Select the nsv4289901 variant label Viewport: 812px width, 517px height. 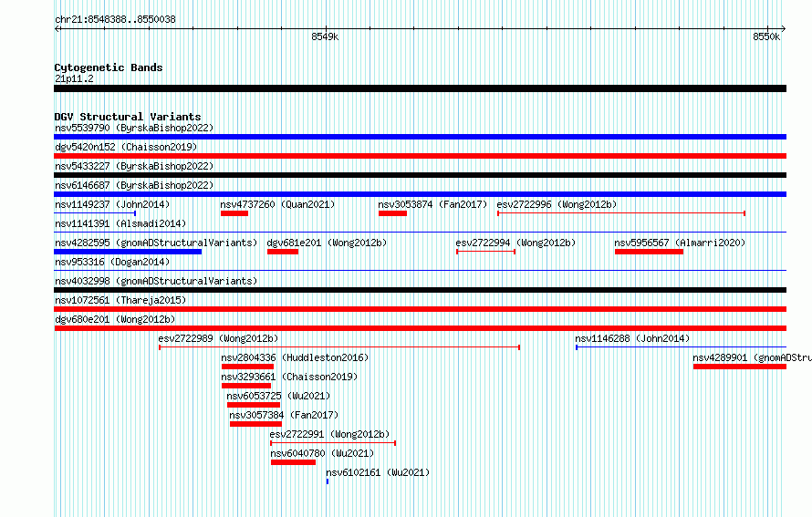pos(752,357)
